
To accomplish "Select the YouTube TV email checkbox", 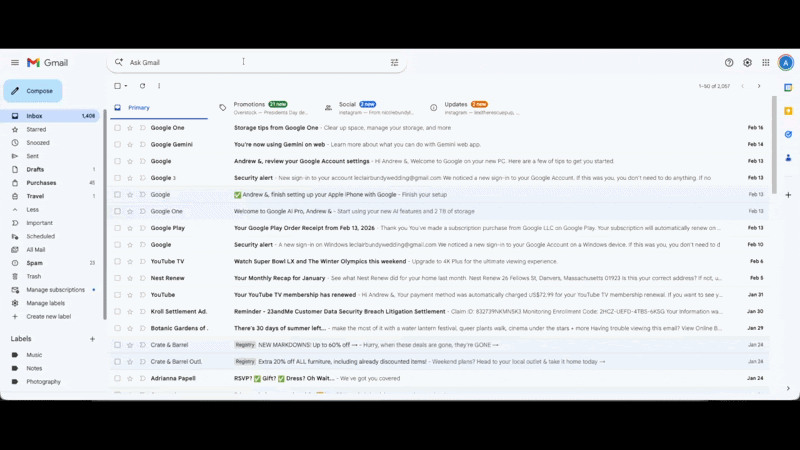I will (x=117, y=262).
